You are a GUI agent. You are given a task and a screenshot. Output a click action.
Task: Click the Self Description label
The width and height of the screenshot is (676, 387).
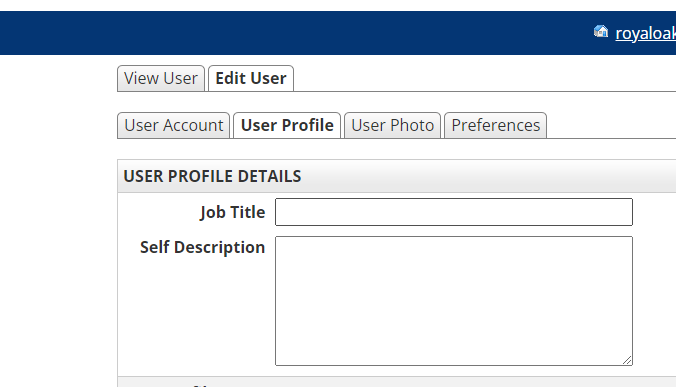coord(203,247)
